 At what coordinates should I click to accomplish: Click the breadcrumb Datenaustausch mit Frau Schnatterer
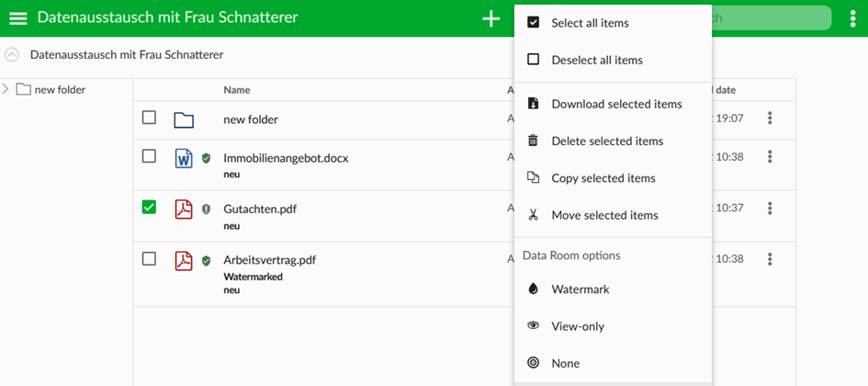[x=127, y=55]
